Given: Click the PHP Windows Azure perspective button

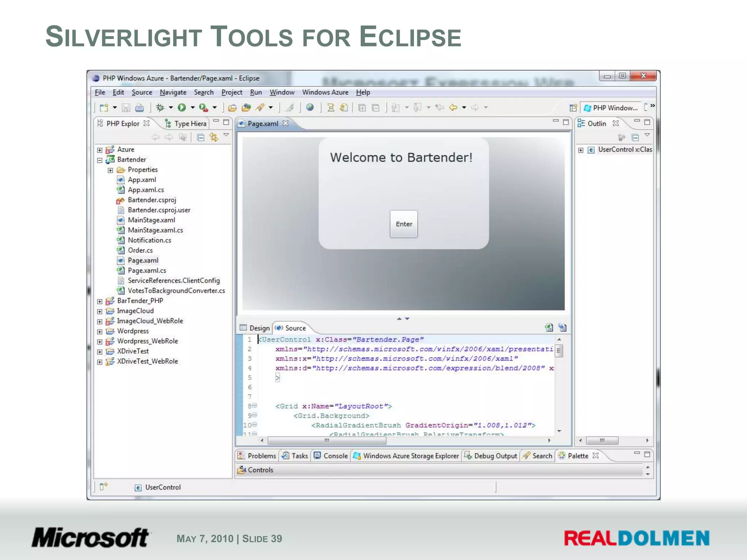Looking at the screenshot, I should click(x=611, y=108).
